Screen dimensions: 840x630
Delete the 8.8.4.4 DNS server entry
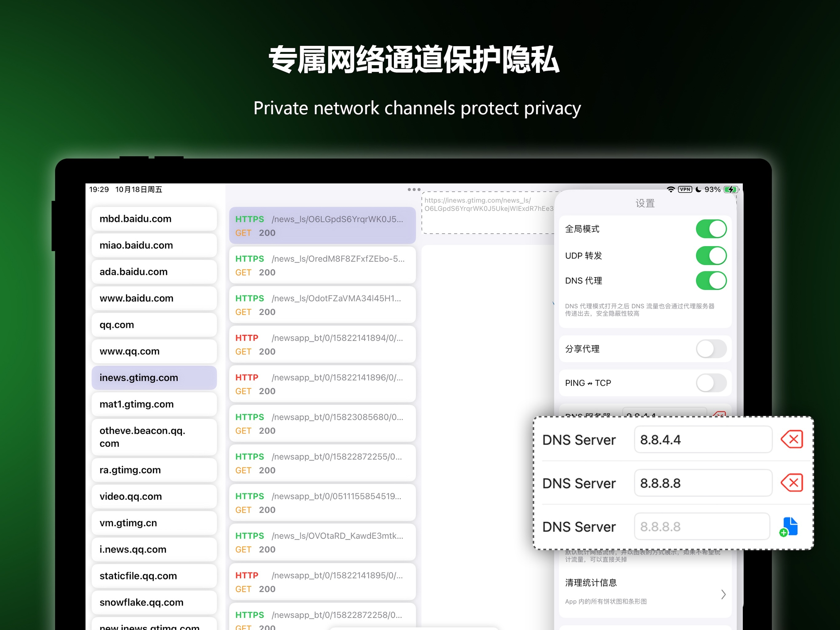click(x=791, y=439)
